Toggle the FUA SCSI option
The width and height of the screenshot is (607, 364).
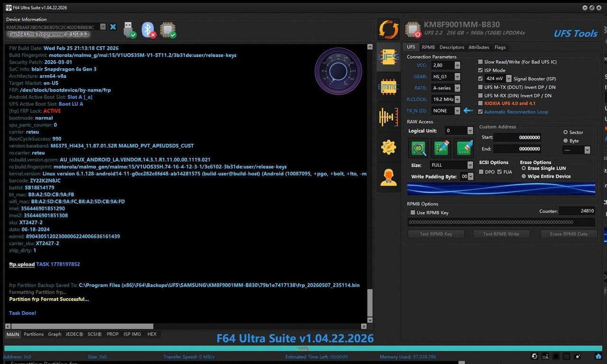[499, 172]
